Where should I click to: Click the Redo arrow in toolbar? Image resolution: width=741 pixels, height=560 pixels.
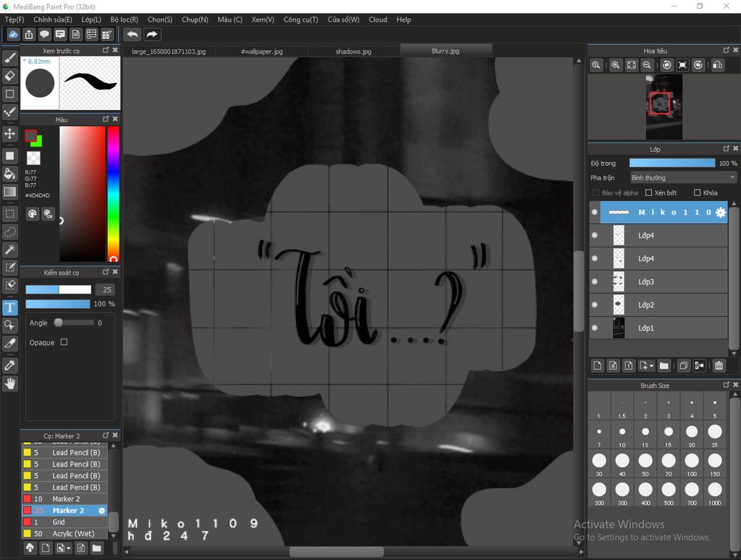(x=152, y=35)
